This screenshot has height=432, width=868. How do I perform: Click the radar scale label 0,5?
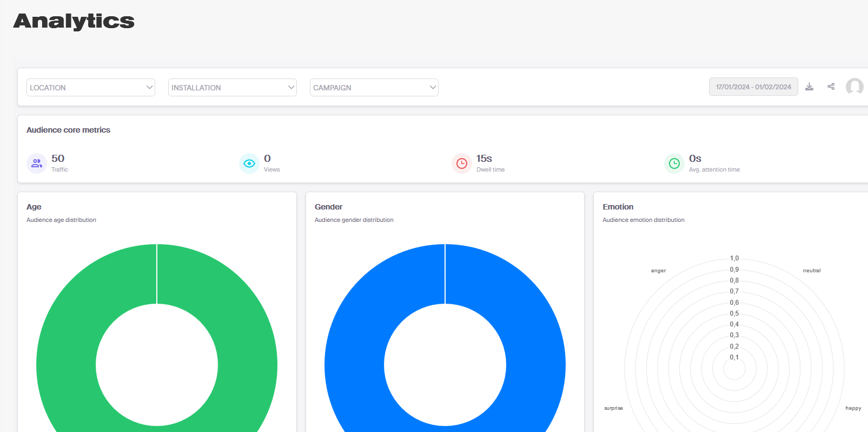pyautogui.click(x=734, y=313)
